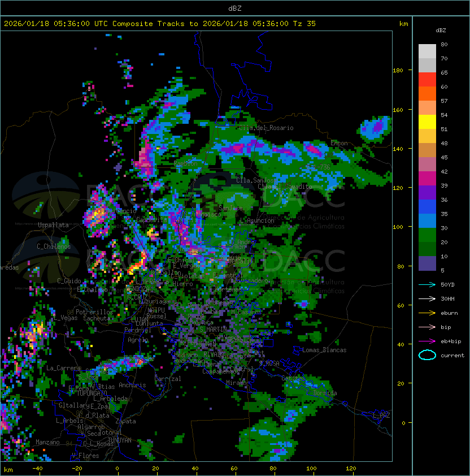Click the Composite Tracks timestamp header text

160,24
